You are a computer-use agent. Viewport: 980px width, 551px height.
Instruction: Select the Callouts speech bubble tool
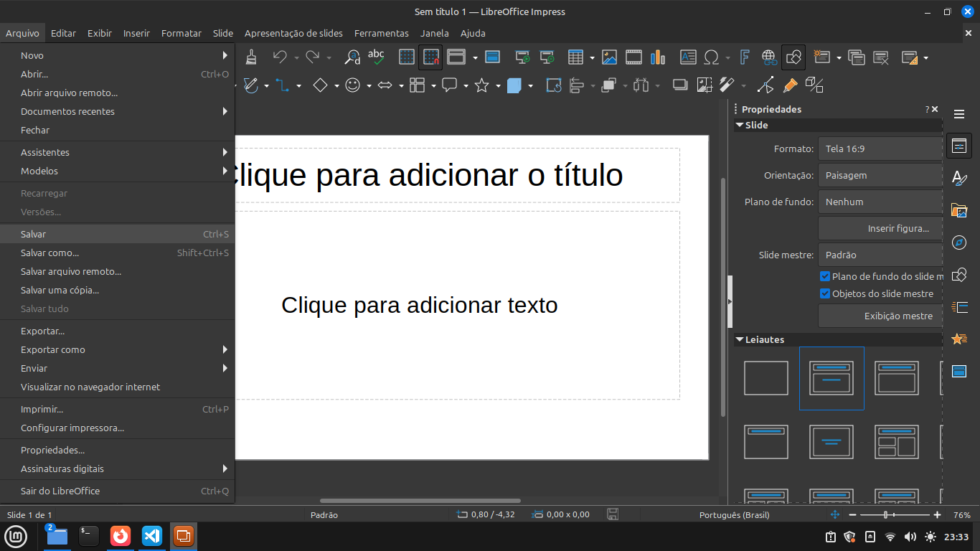click(x=450, y=85)
